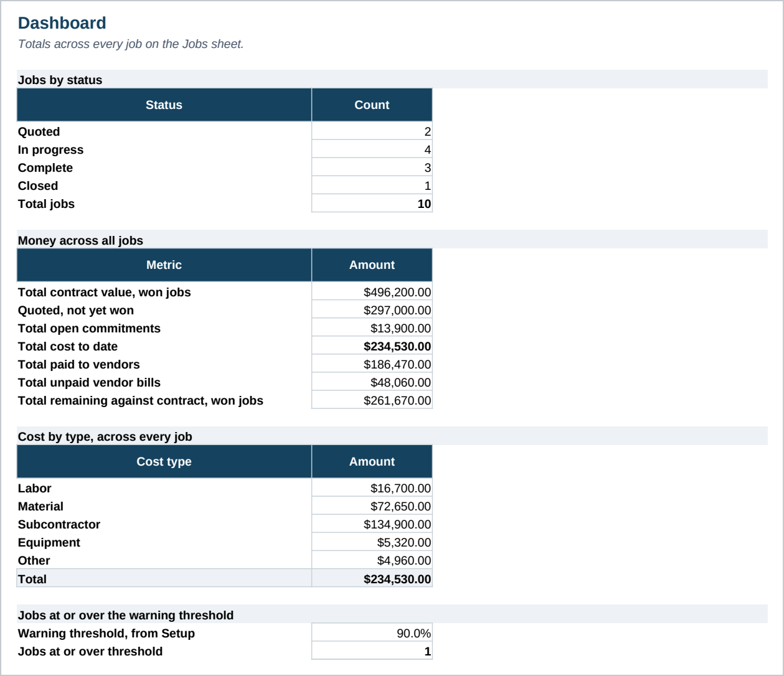Select the Quoted status label
This screenshot has height=676, width=784.
pos(39,131)
